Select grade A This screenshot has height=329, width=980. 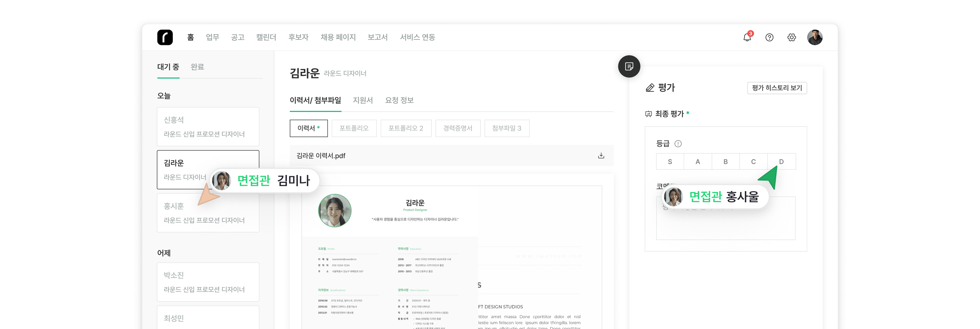pyautogui.click(x=698, y=162)
